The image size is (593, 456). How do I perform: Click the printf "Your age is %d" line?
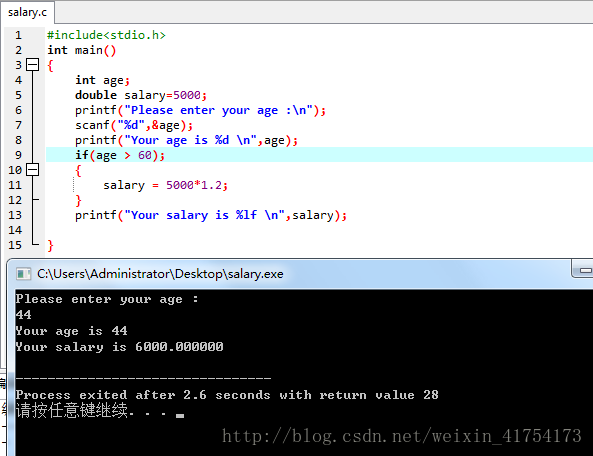pyautogui.click(x=186, y=140)
